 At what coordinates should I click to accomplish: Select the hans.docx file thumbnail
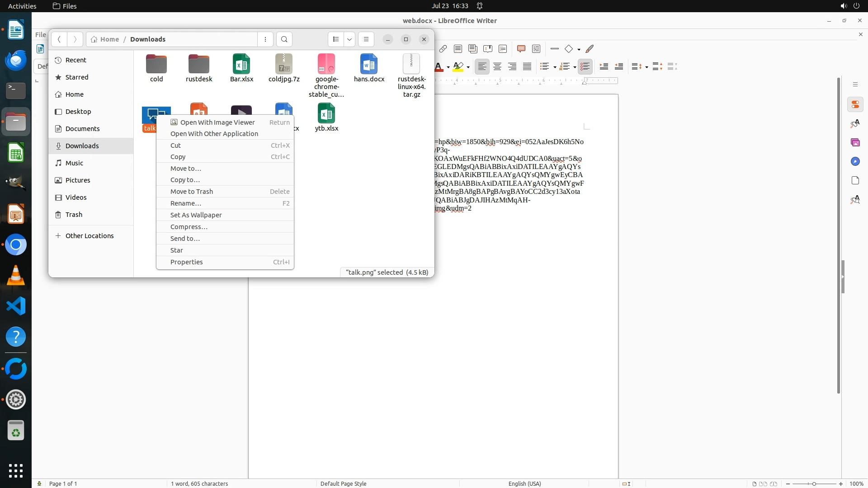point(369,65)
